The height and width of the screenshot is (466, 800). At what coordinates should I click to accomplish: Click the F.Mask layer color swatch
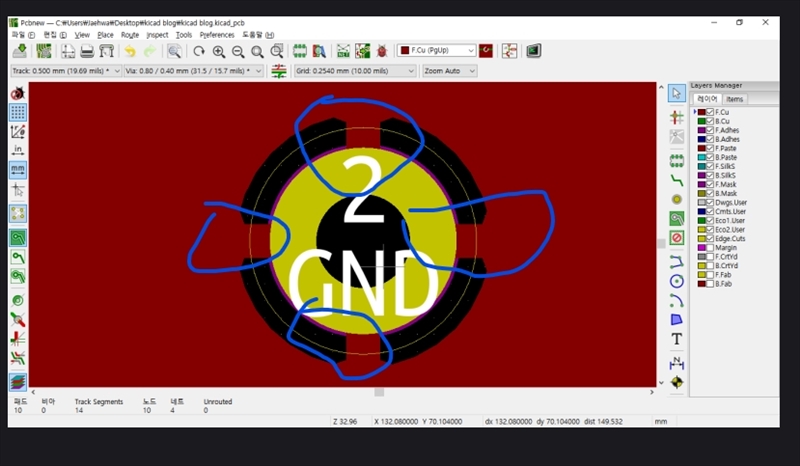[701, 184]
